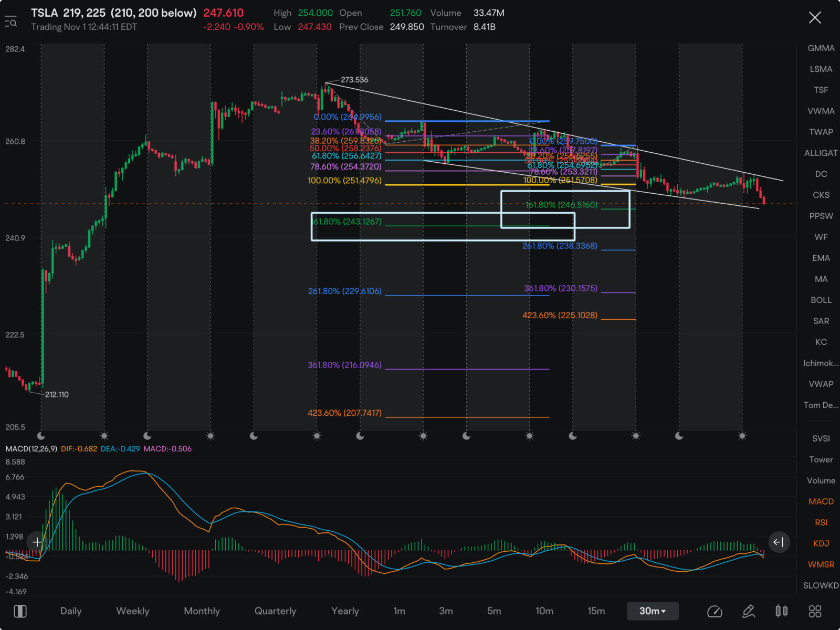This screenshot has height=630, width=840.
Task: Toggle the highlighted MACD sub-indicator
Action: pyautogui.click(x=821, y=502)
